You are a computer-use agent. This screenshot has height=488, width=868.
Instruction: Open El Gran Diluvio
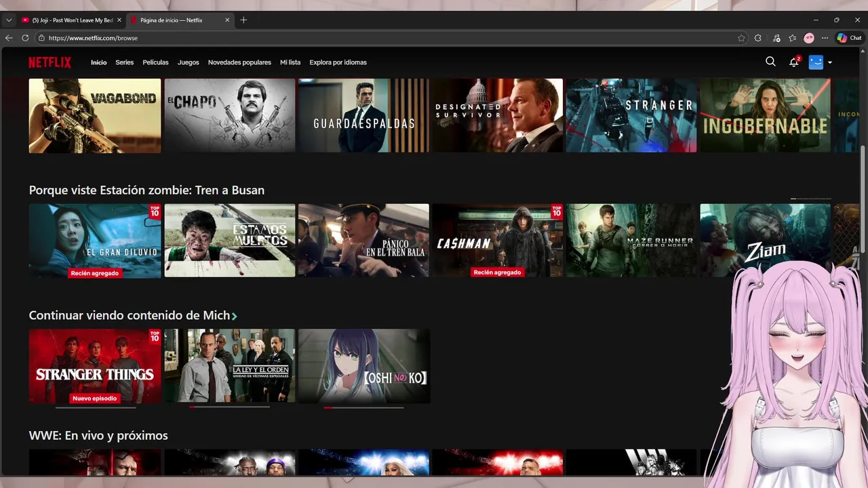[95, 241]
